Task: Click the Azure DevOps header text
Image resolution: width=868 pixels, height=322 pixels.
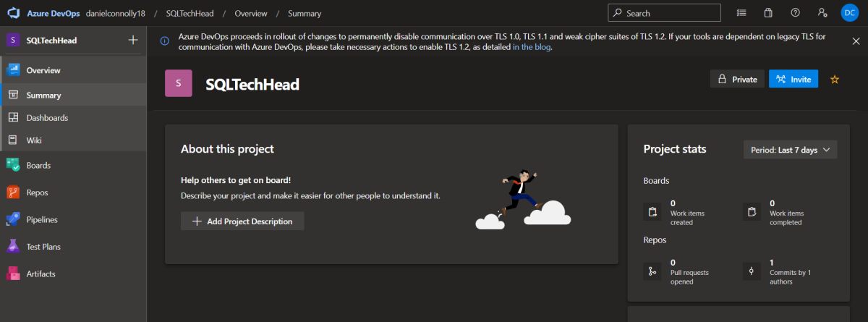Action: pyautogui.click(x=54, y=13)
